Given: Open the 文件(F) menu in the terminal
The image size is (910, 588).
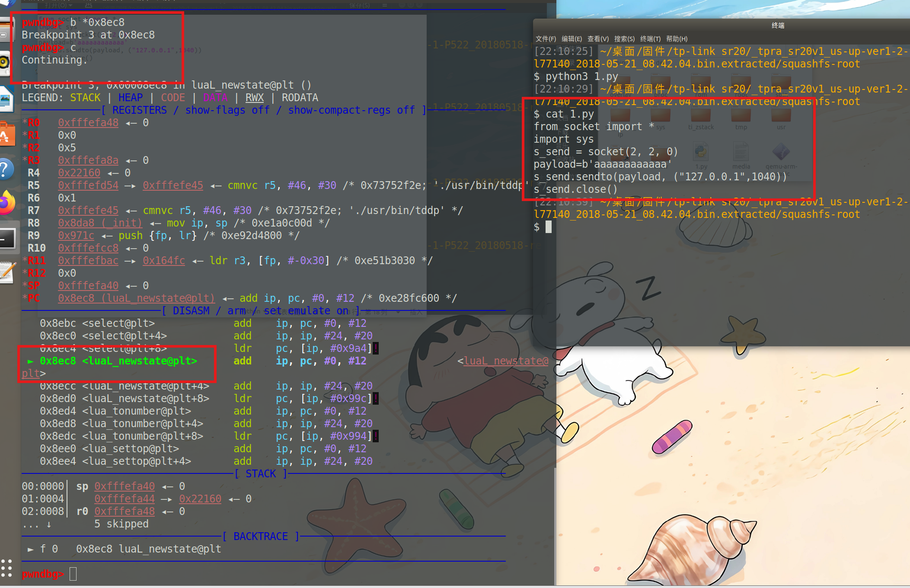Looking at the screenshot, I should click(x=546, y=39).
